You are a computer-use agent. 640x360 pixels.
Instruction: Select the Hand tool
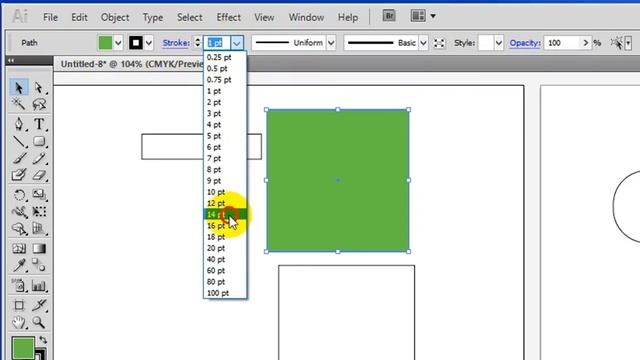19,322
